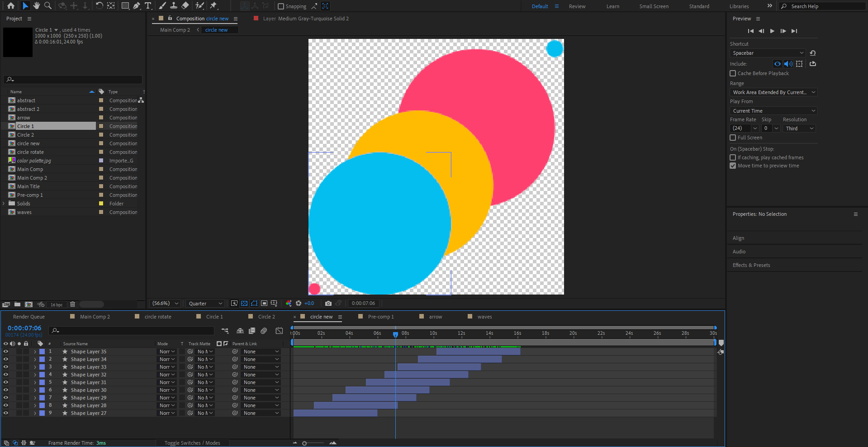Switch to the Main Comp 2 timeline tab
Viewport: 868px width, 447px height.
coord(95,317)
